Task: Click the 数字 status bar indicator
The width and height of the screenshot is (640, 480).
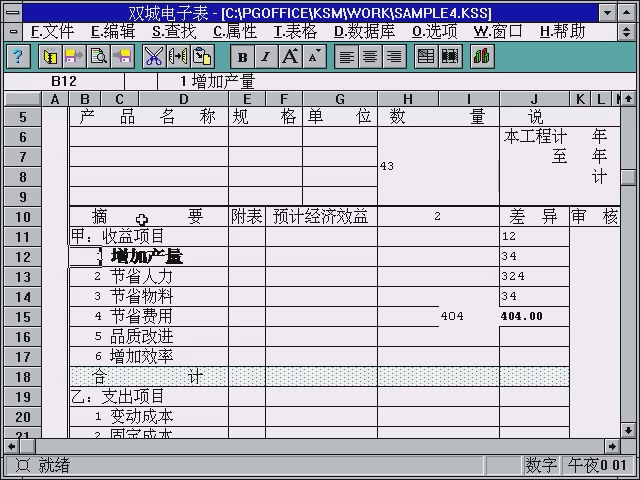Action: pos(541,465)
